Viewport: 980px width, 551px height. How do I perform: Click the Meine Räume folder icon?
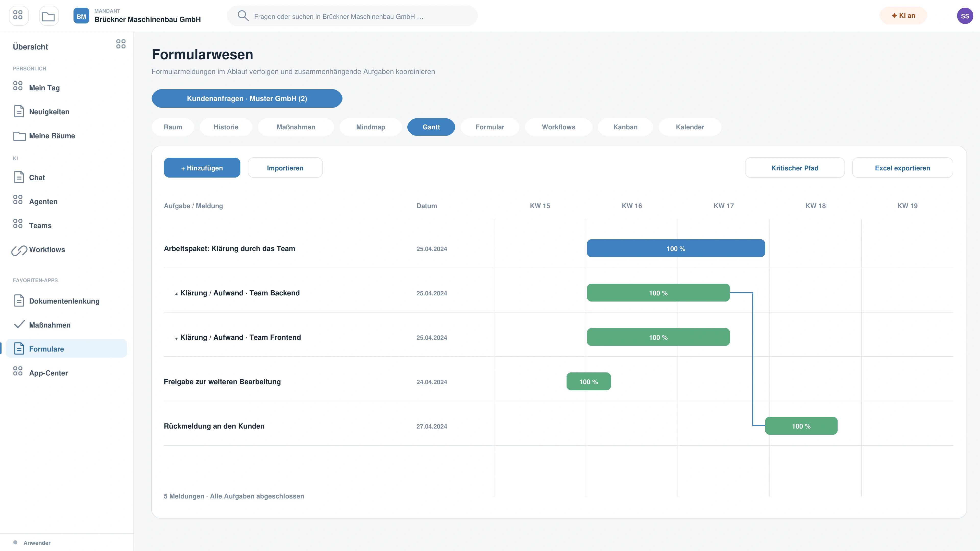click(19, 136)
